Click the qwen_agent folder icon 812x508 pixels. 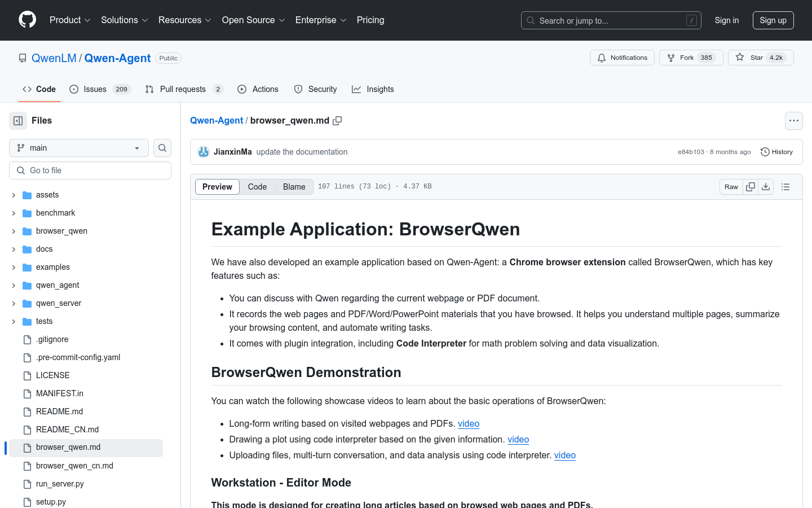coord(27,285)
